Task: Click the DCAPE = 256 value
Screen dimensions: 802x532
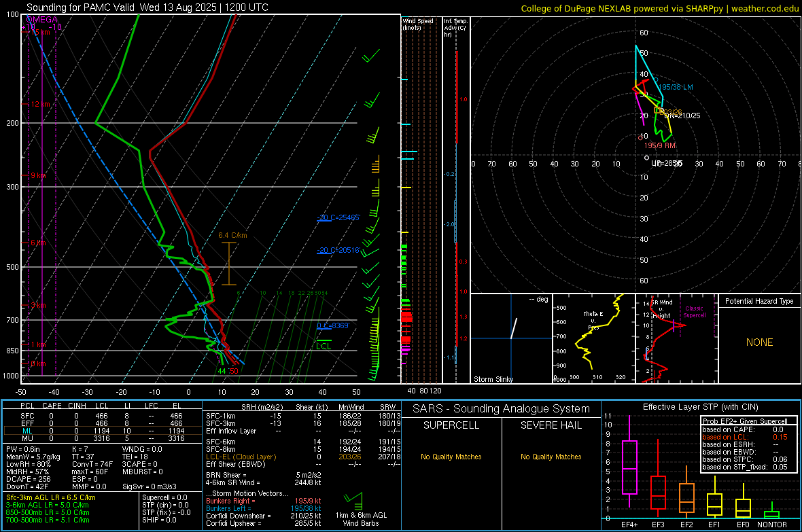Action: point(28,479)
